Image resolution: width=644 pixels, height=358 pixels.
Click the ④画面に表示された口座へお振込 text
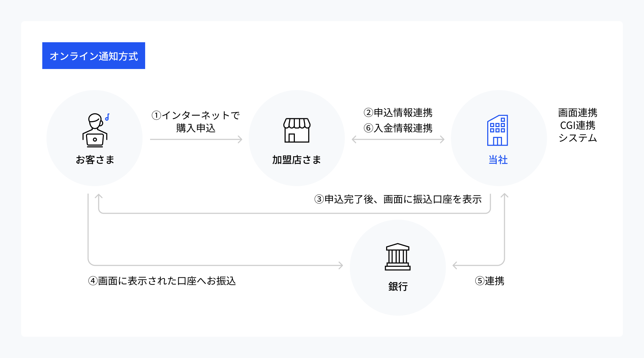tap(162, 281)
